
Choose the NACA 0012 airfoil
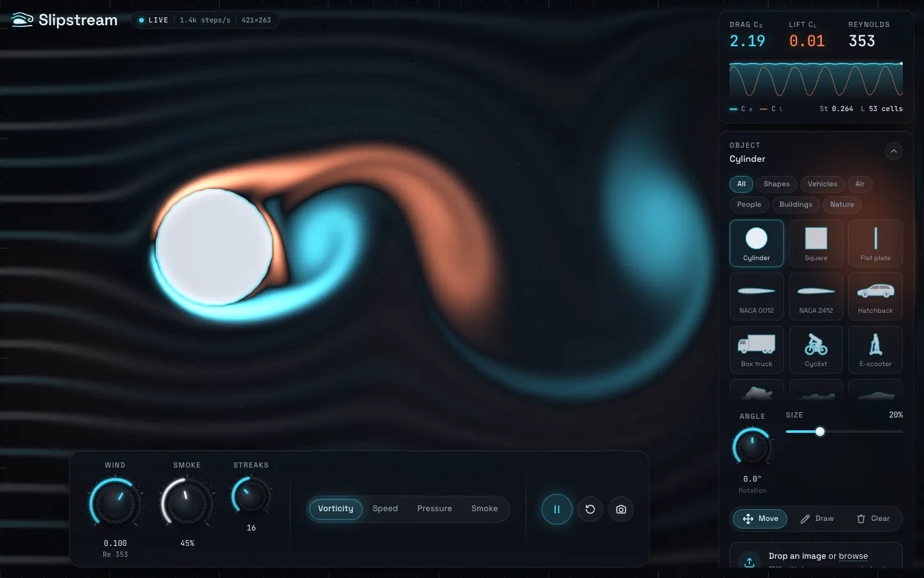point(757,296)
